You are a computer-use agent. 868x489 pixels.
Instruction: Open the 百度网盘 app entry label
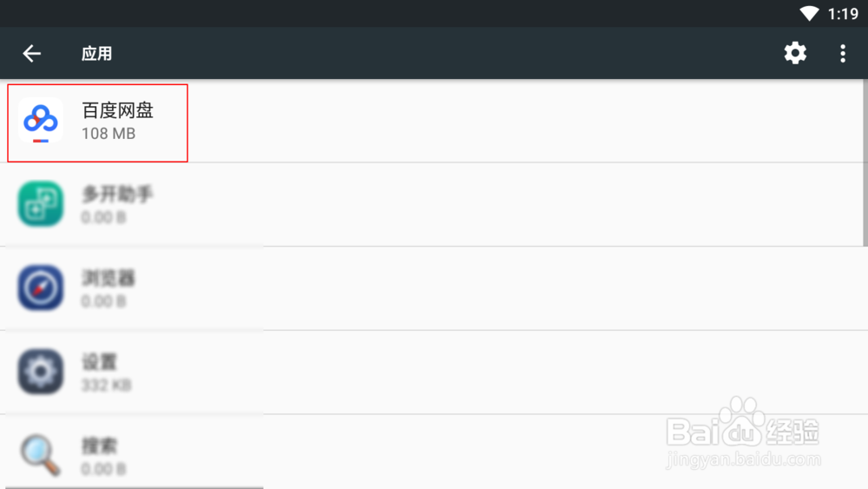(117, 110)
